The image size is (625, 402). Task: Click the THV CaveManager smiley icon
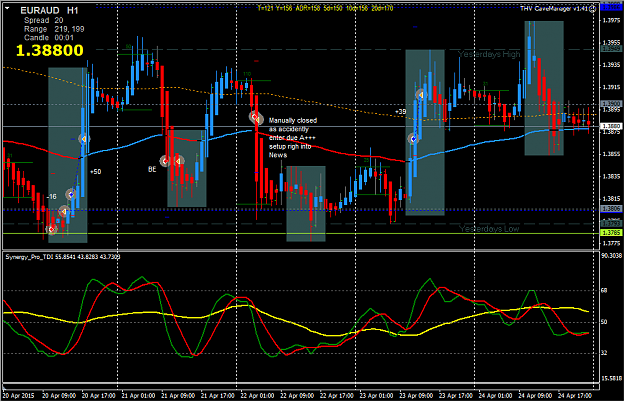click(593, 9)
